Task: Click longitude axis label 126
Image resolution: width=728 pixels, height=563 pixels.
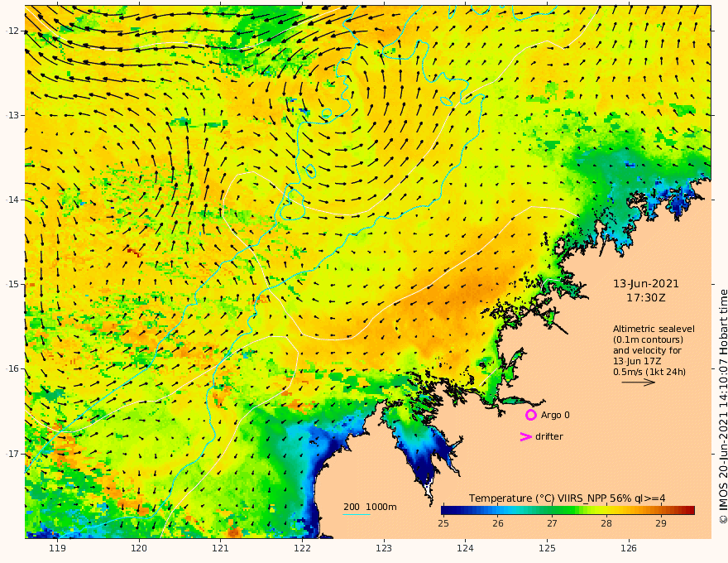Action: pos(629,549)
